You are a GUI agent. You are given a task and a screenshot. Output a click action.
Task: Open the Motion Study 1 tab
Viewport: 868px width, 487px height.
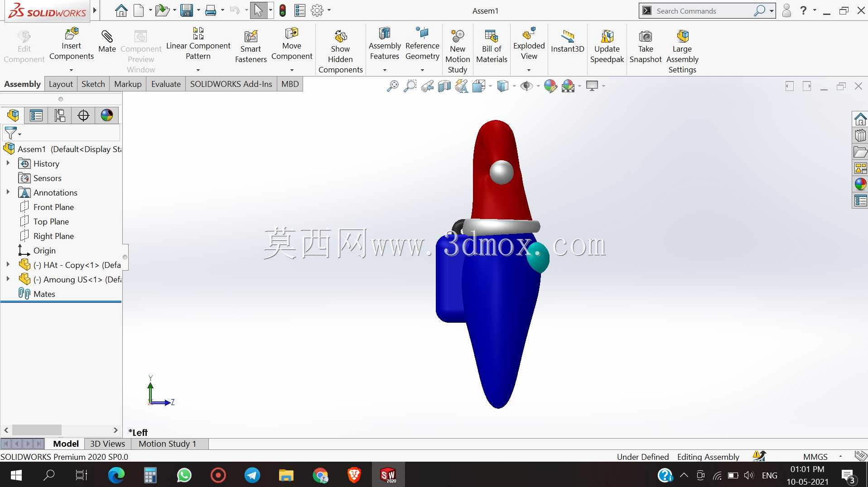[167, 444]
